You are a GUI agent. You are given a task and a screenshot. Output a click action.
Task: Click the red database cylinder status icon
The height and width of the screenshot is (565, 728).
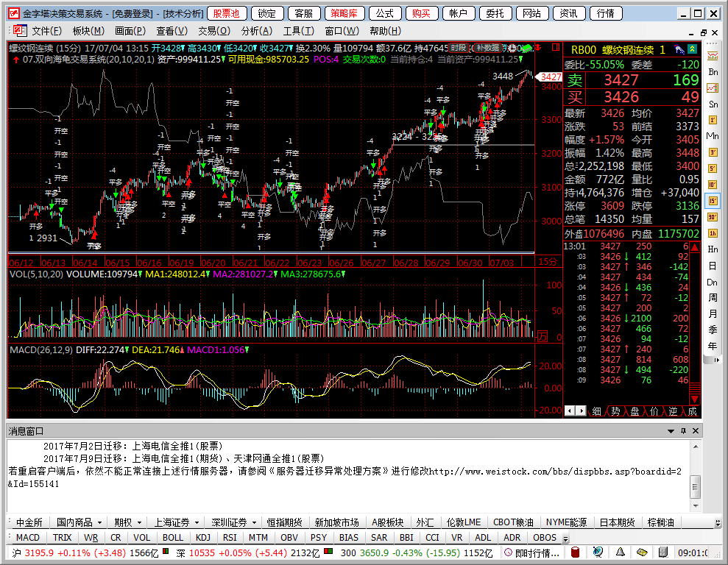point(575,552)
